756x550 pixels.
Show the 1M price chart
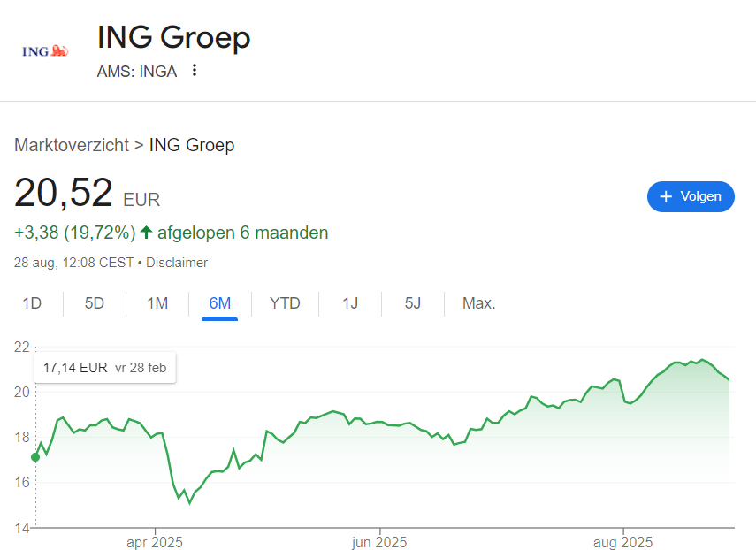click(157, 303)
